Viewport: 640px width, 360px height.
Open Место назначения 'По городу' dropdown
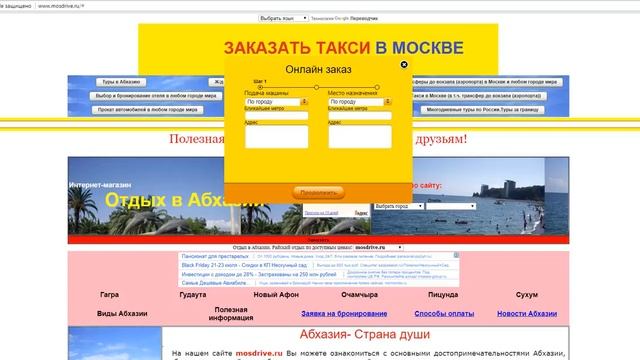pyautogui.click(x=360, y=102)
